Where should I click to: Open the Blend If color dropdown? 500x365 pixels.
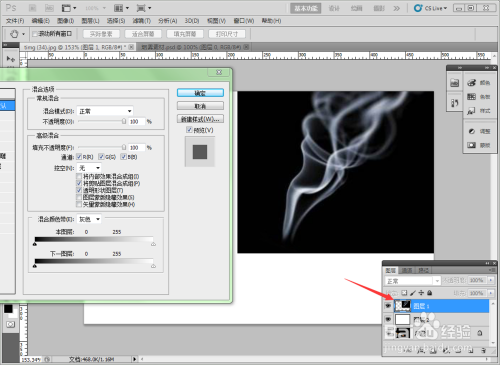click(89, 219)
